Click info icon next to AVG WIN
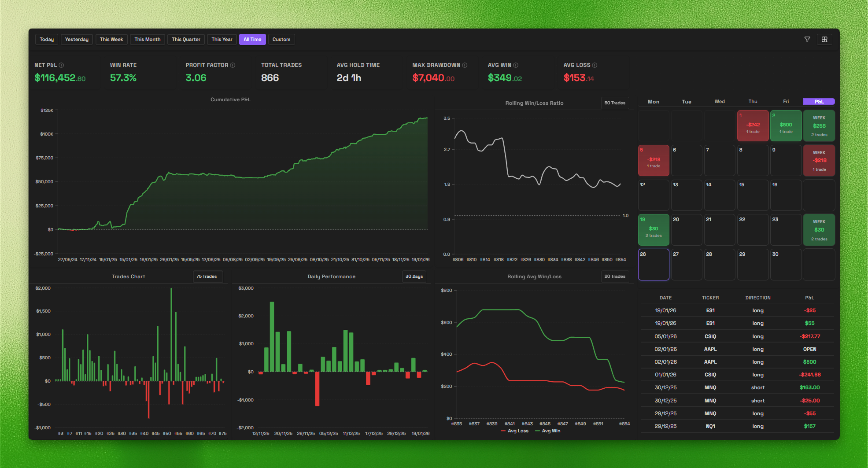 pos(516,65)
